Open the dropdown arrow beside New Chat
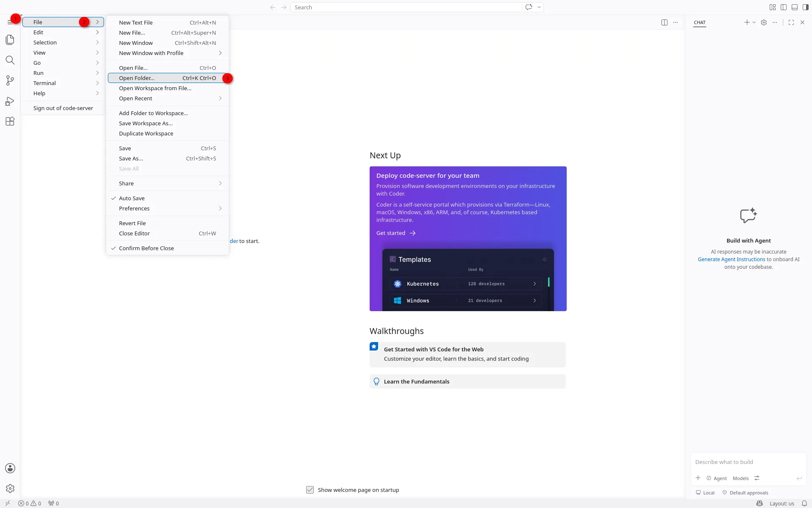This screenshot has height=508, width=812. (x=754, y=22)
